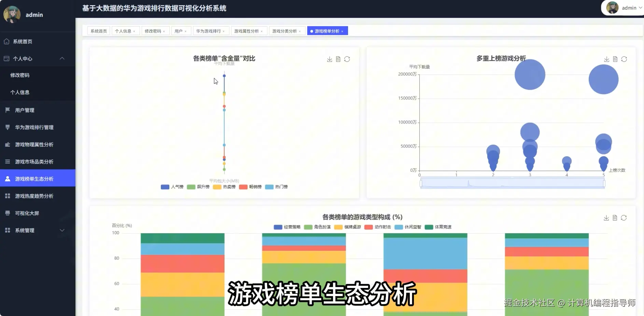Close the 华为游戏排行 tab
This screenshot has width=644, height=316.
point(224,31)
